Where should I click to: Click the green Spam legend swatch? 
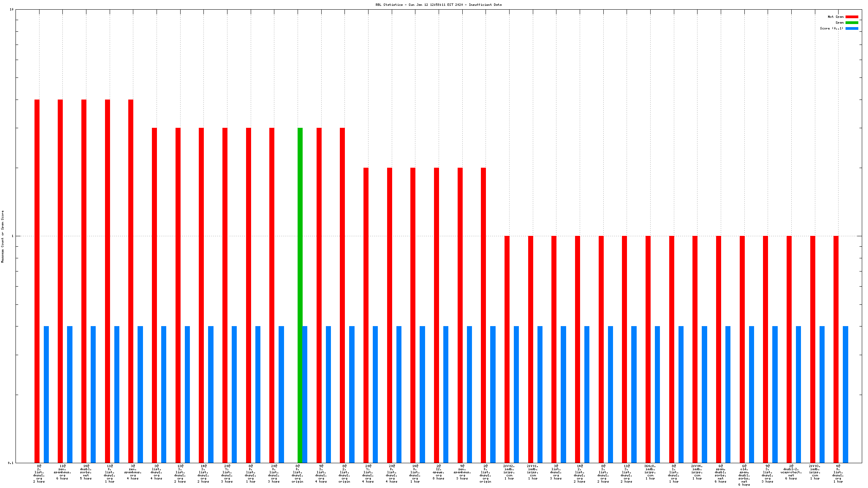[x=852, y=22]
